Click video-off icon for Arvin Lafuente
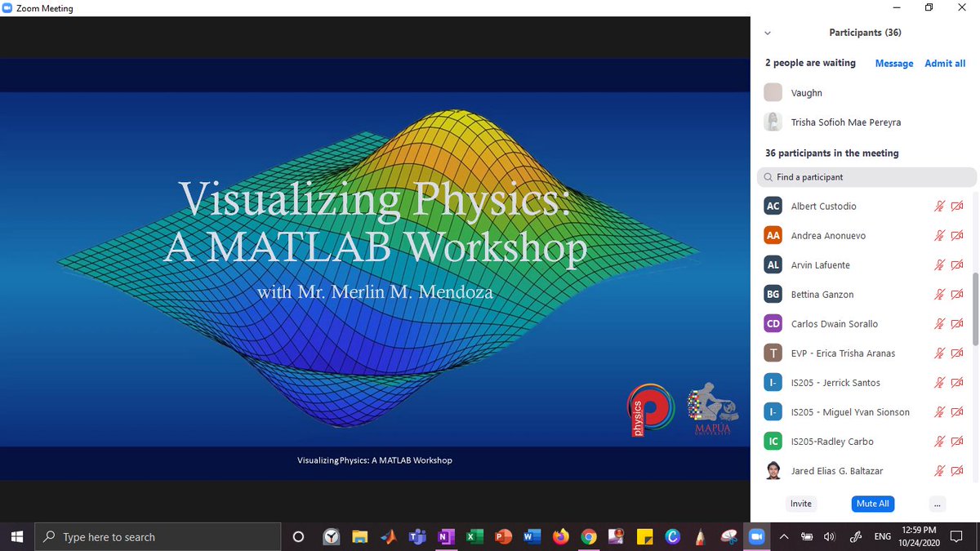The height and width of the screenshot is (551, 980). coord(957,265)
